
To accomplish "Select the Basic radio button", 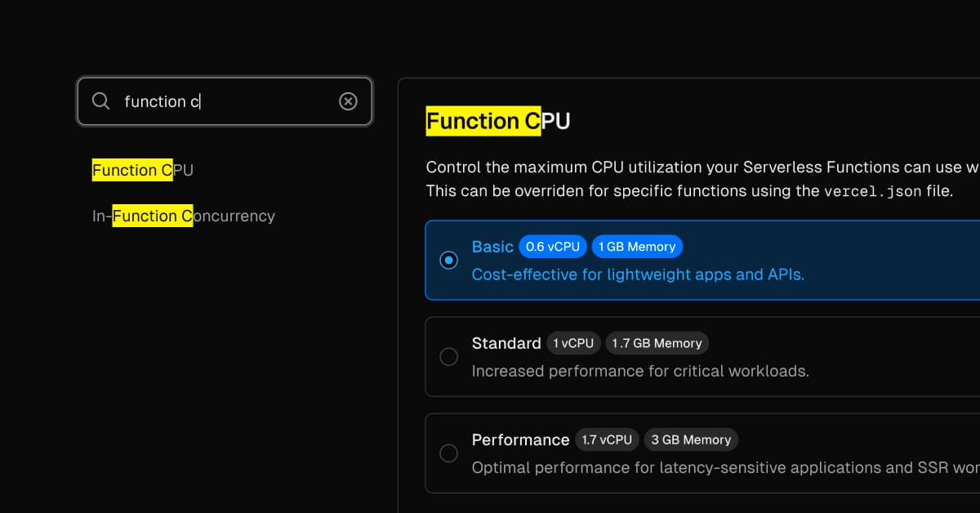I will [448, 261].
